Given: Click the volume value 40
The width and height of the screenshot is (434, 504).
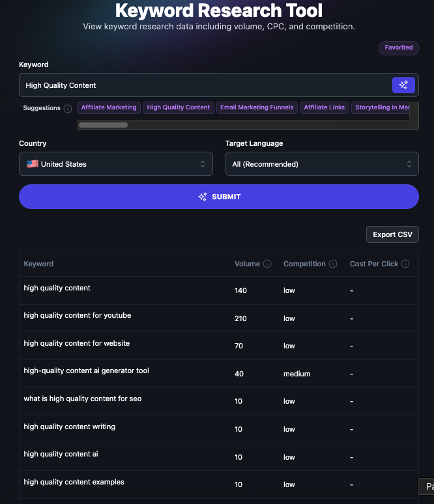Looking at the screenshot, I should (239, 374).
